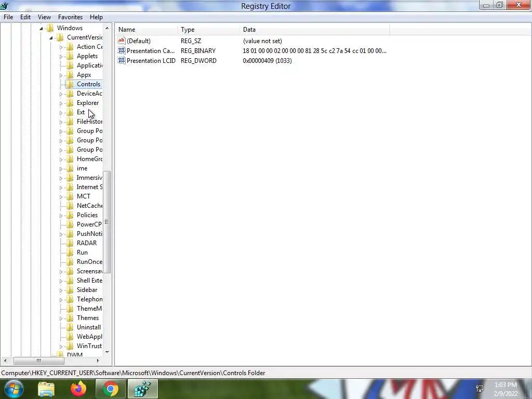Click the horizontal scrollbar left arrow

(x=5, y=361)
